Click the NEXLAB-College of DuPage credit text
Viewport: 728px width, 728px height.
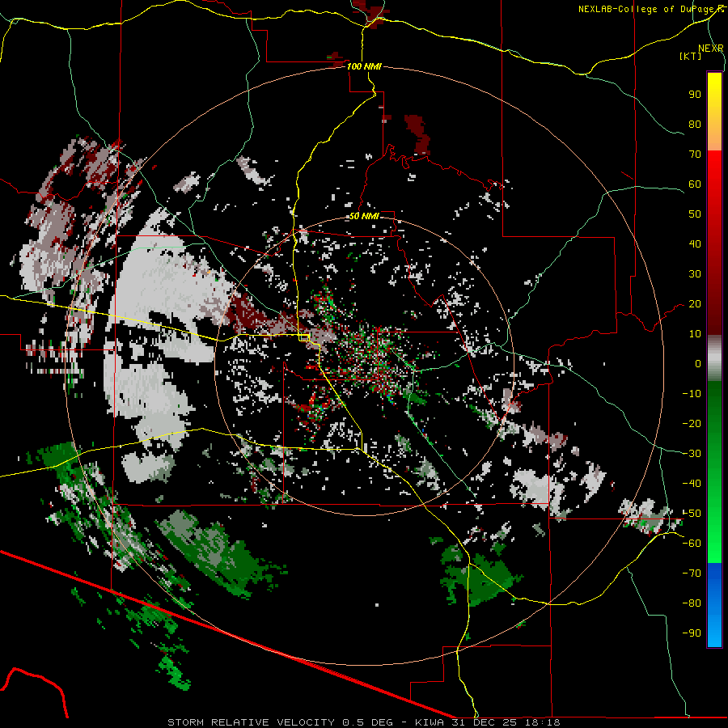[647, 9]
